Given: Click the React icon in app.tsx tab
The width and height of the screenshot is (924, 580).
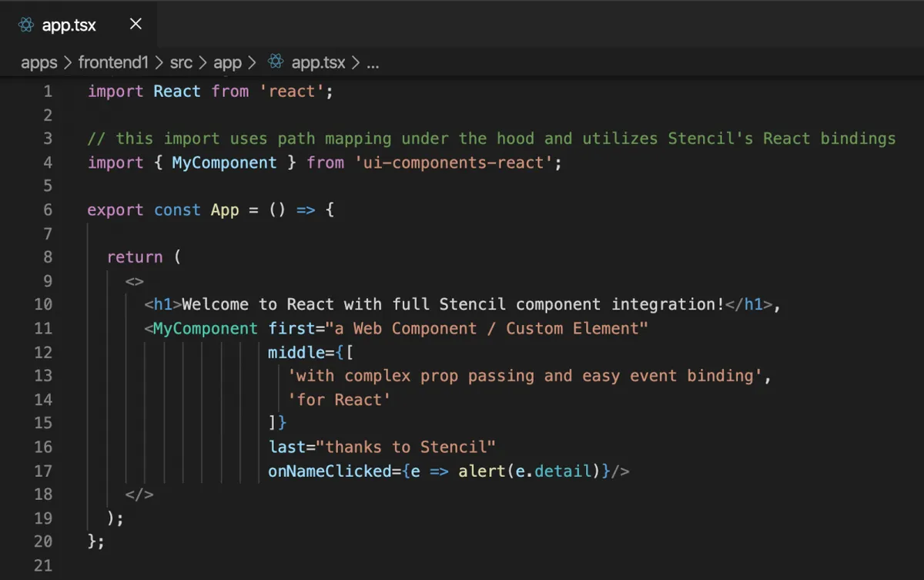Looking at the screenshot, I should click(x=26, y=25).
